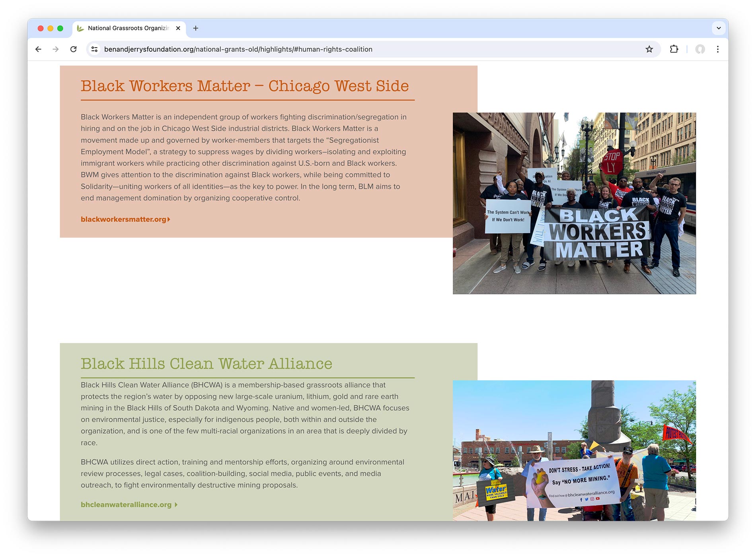756x557 pixels.
Task: Click the paragraph starting 'Black Hills Clean Water Alliance (BHCWA)'
Action: [x=245, y=414]
